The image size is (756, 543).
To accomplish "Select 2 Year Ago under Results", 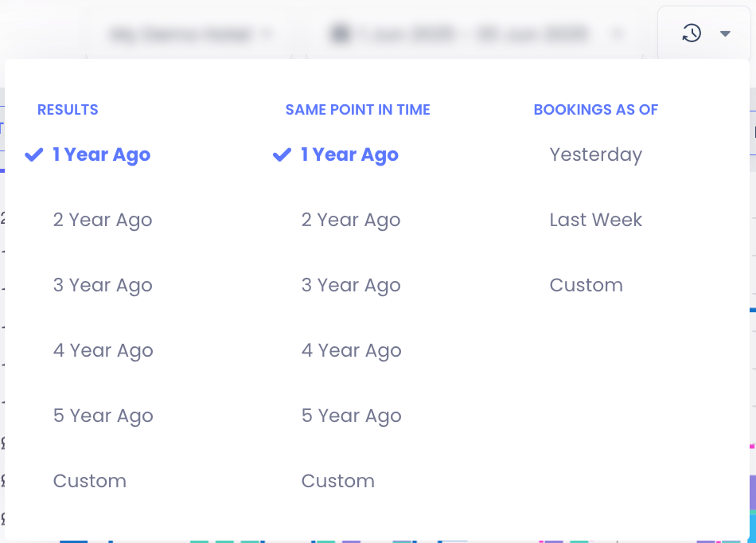I will [x=102, y=221].
